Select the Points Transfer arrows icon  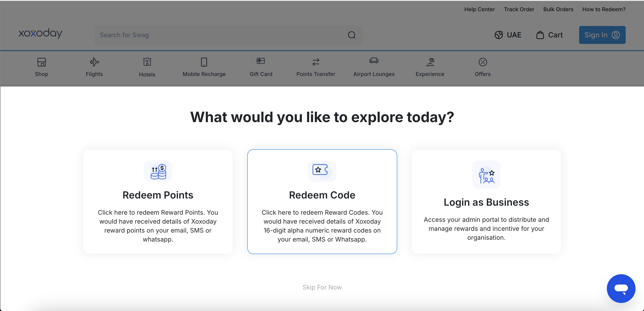316,62
